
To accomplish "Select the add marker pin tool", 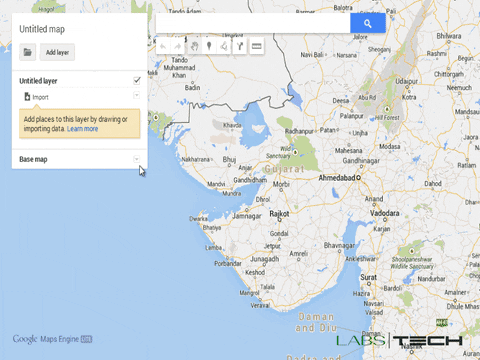I will coord(209,46).
